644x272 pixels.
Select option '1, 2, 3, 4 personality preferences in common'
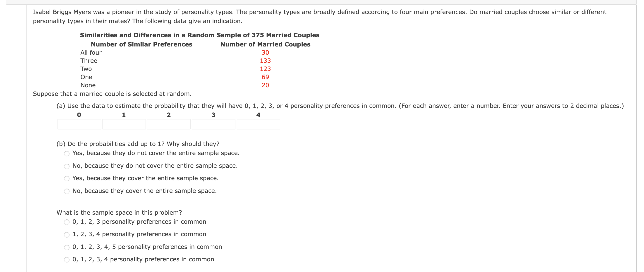point(67,235)
